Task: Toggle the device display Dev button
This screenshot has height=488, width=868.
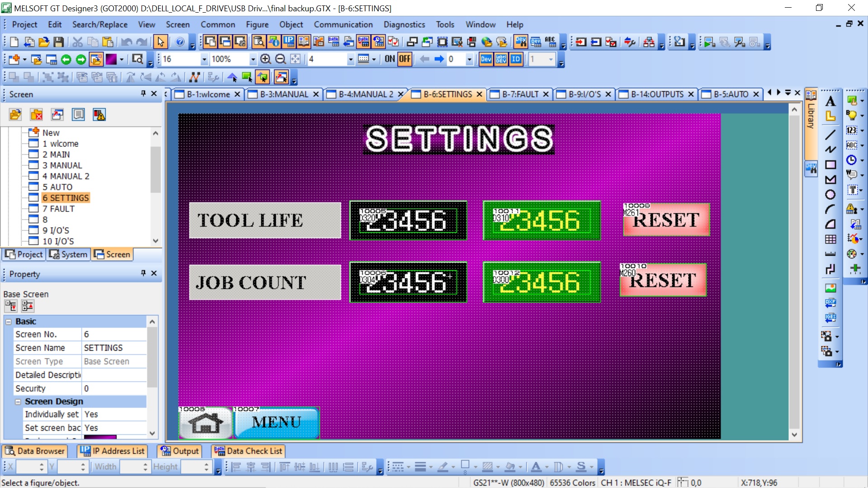Action: coord(486,59)
